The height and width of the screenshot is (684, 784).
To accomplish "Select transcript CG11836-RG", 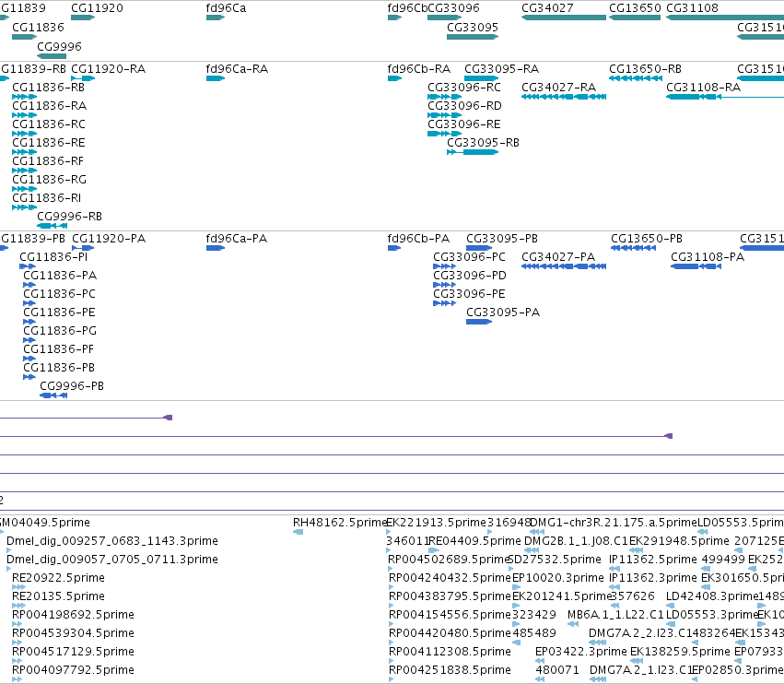I will click(x=25, y=189).
